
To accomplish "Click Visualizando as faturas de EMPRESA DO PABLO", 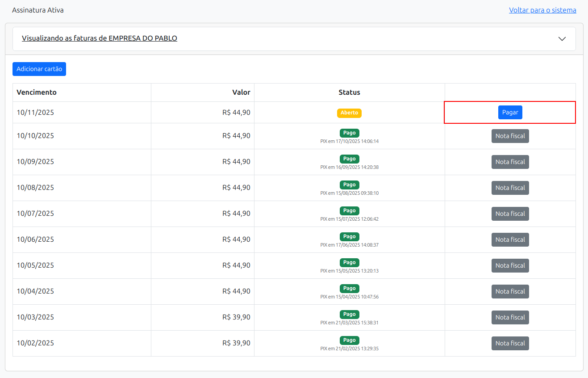I will 100,38.
